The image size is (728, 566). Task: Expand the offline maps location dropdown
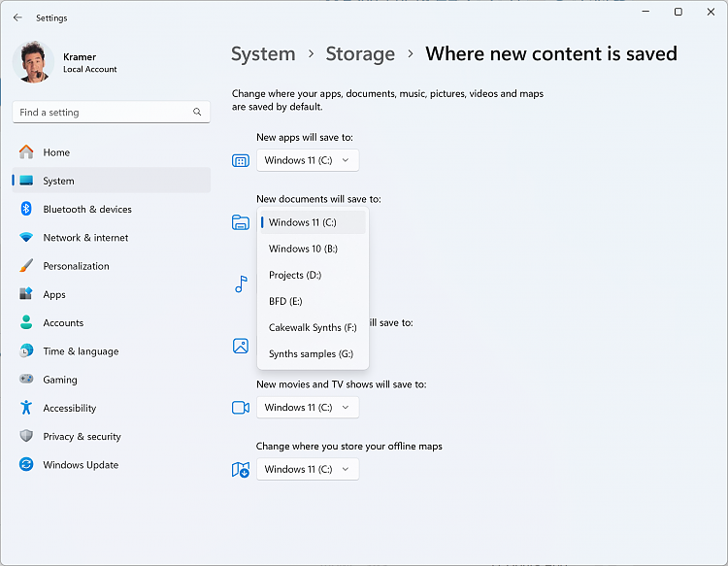[308, 469]
